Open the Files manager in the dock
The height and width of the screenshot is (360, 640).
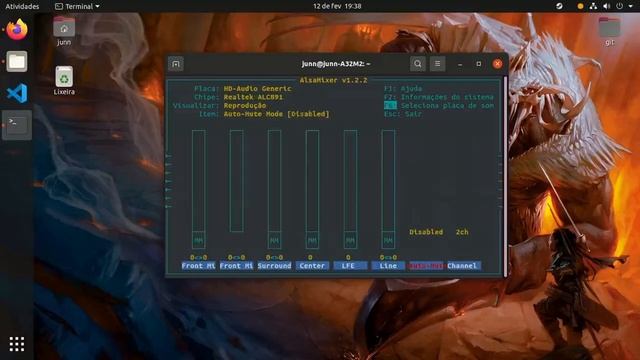(17, 62)
